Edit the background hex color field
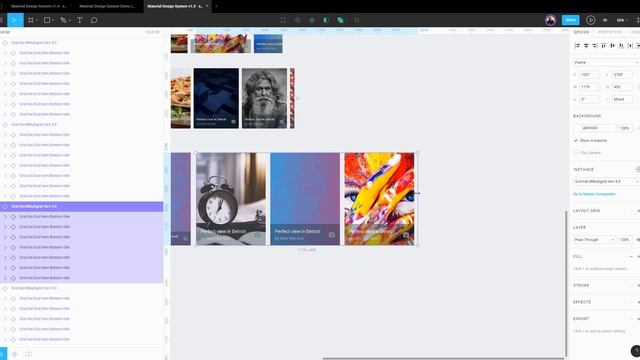Viewport: 640px width, 360px height. pyautogui.click(x=598, y=128)
